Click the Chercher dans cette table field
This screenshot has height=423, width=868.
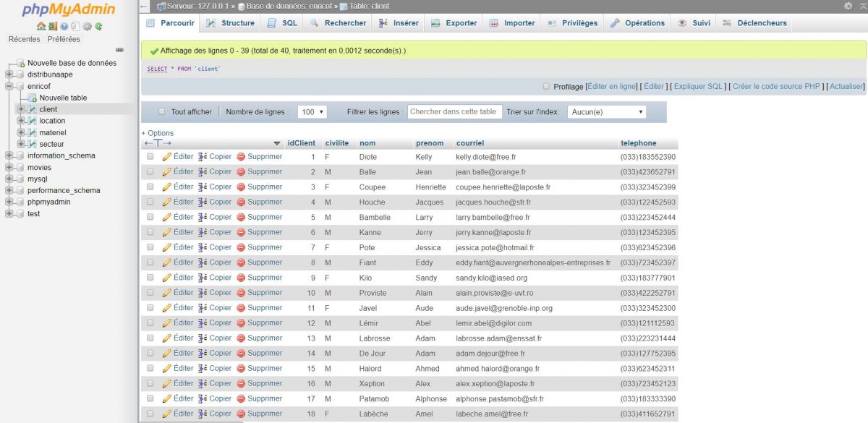[x=453, y=111]
